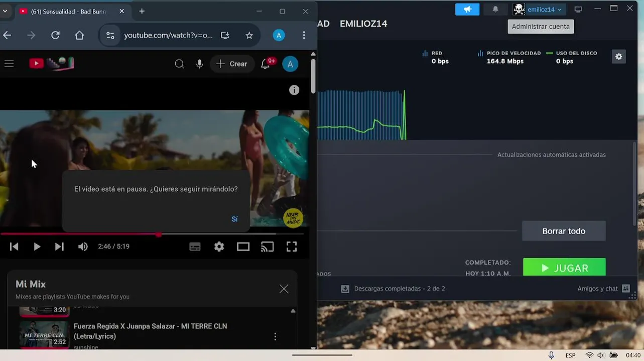Enter fullscreen mode
Screen dimensions: 644x361
click(x=292, y=247)
